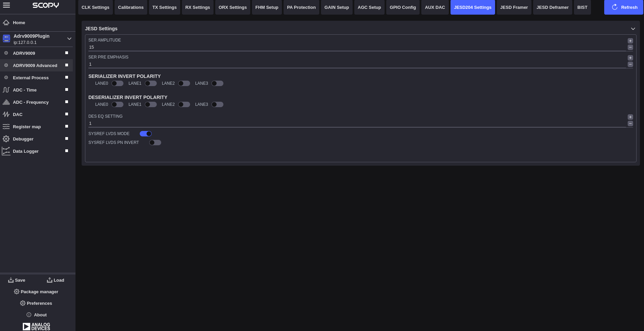Toggle the ADRV9009 Advanced run square

(x=67, y=65)
